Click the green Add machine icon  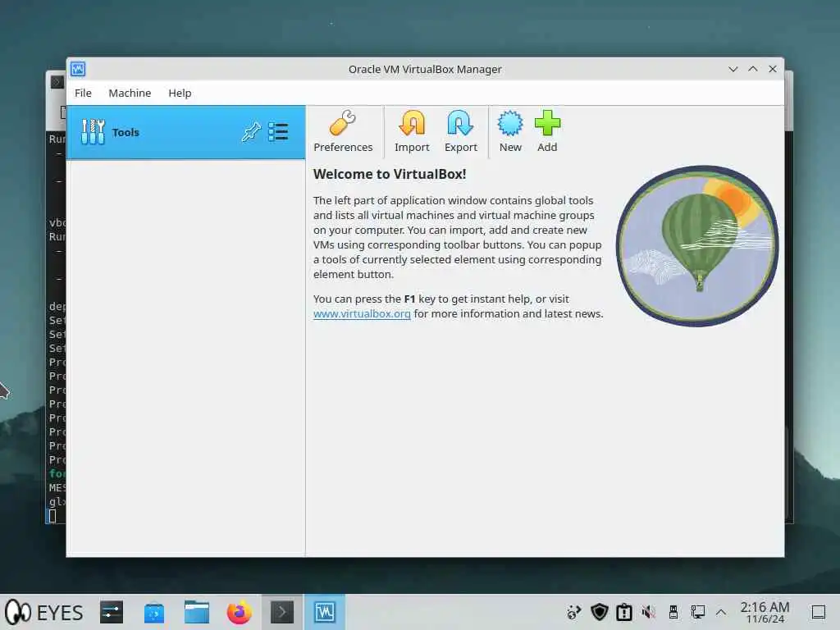tap(547, 131)
